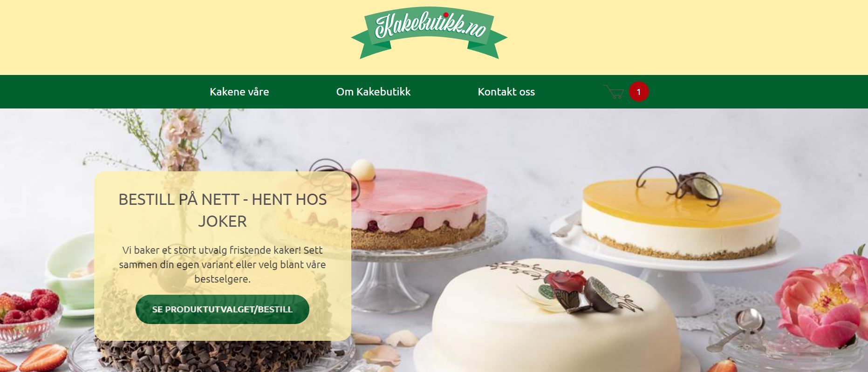868x372 pixels.
Task: Open the Kakene våre menu item
Action: tap(239, 92)
